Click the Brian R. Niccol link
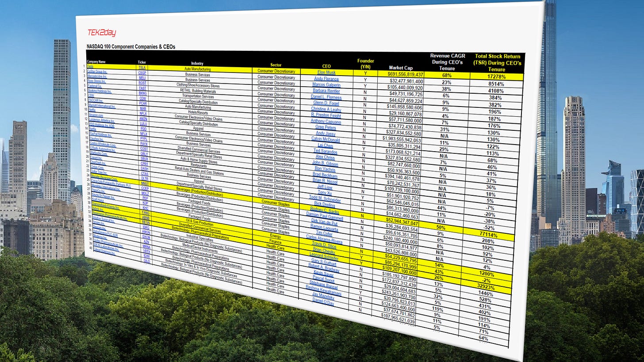The height and width of the screenshot is (362, 644). tap(325, 180)
